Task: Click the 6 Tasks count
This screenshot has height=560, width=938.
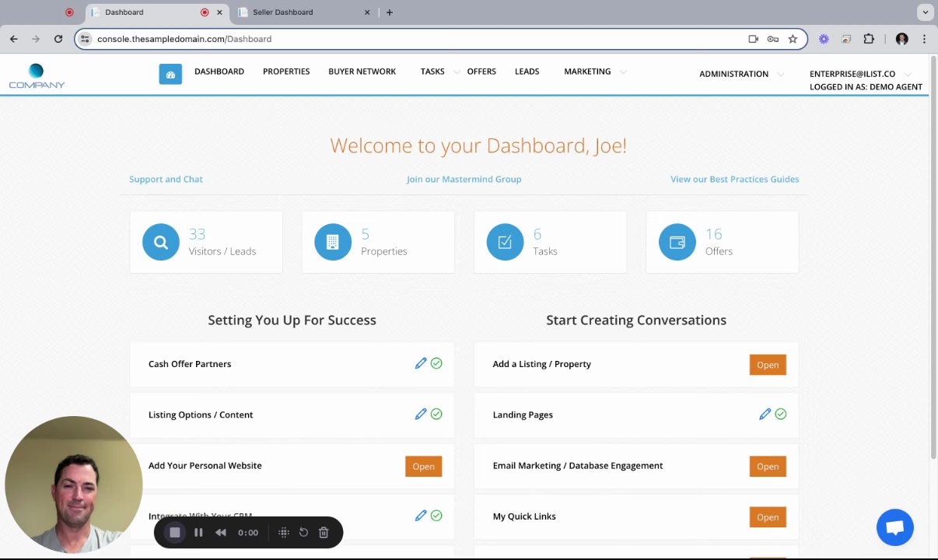Action: coord(537,233)
